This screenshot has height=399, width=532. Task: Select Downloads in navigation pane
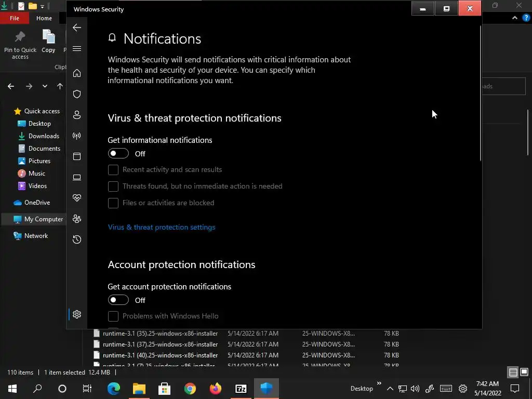pos(38,136)
